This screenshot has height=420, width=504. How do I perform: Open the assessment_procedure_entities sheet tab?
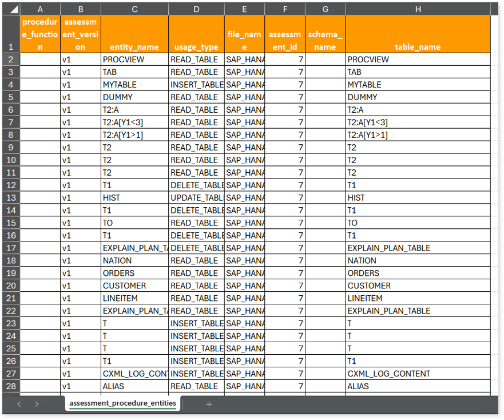coord(122,403)
